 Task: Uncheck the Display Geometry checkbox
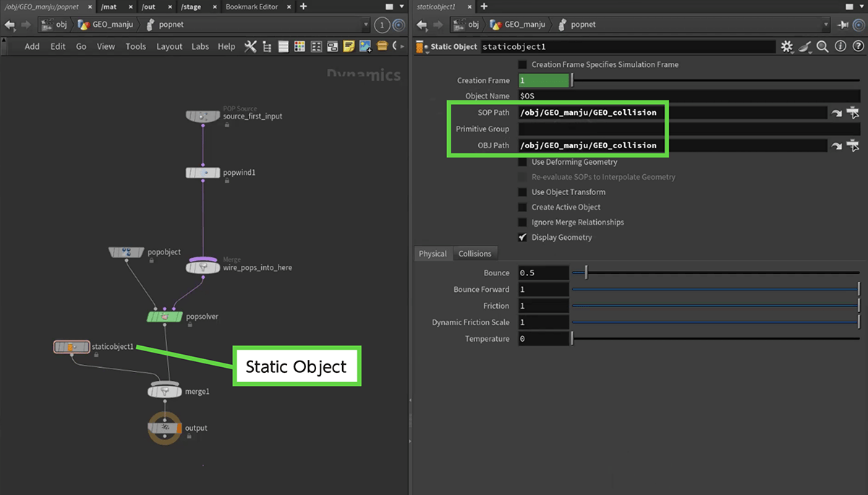point(523,237)
